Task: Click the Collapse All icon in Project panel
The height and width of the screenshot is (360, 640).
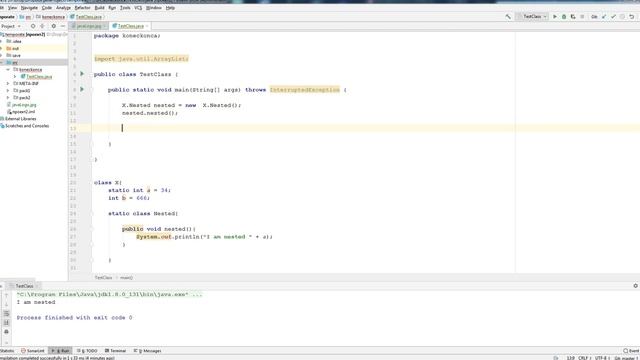Action: click(42, 26)
